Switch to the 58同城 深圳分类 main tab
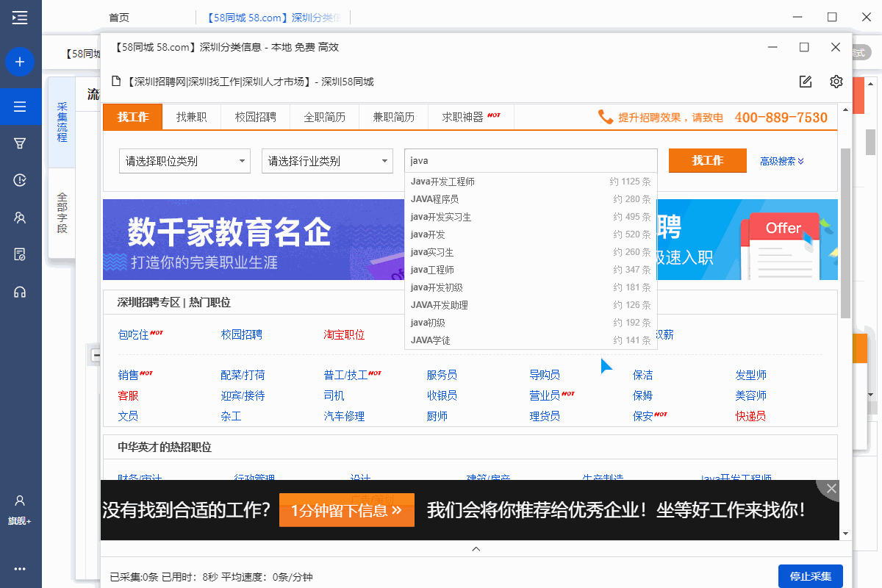The image size is (882, 588). click(x=273, y=18)
